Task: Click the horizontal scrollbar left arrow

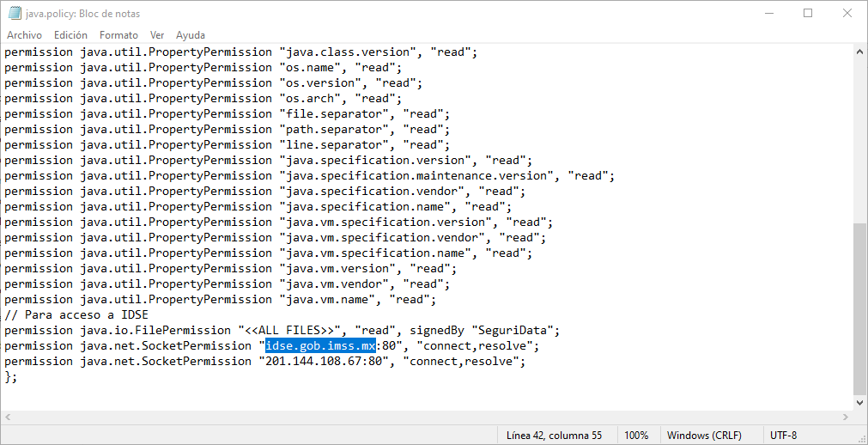Action: [7, 417]
